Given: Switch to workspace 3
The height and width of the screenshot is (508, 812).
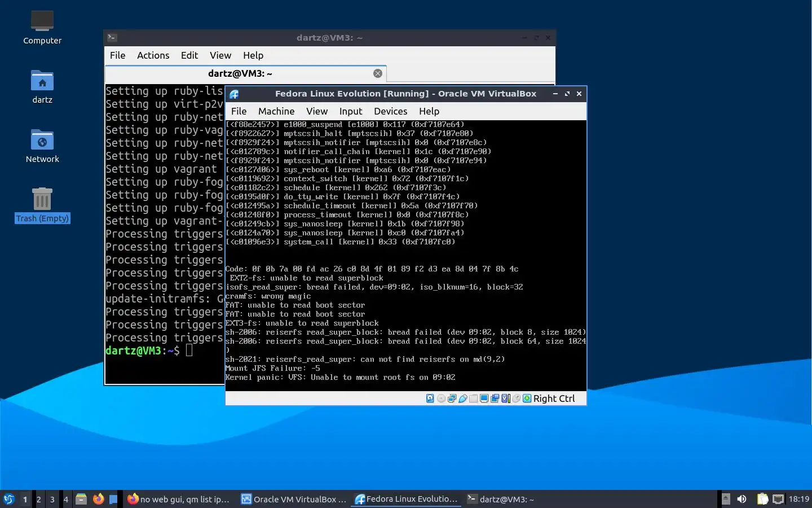Looking at the screenshot, I should pyautogui.click(x=52, y=499).
